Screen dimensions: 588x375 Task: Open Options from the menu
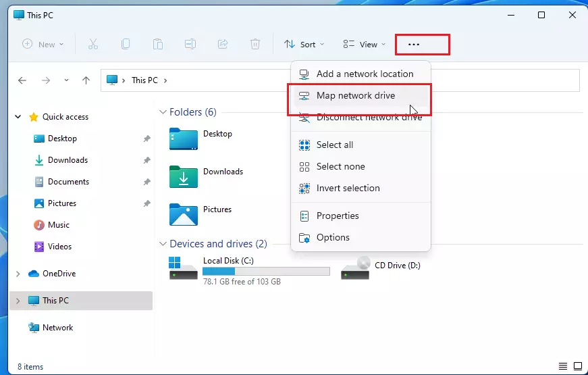[360, 238]
